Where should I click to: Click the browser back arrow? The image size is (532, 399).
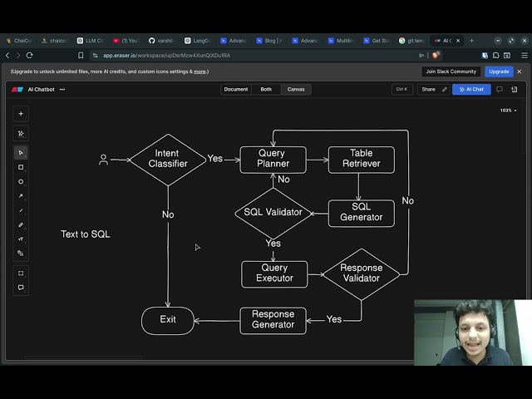[7, 56]
